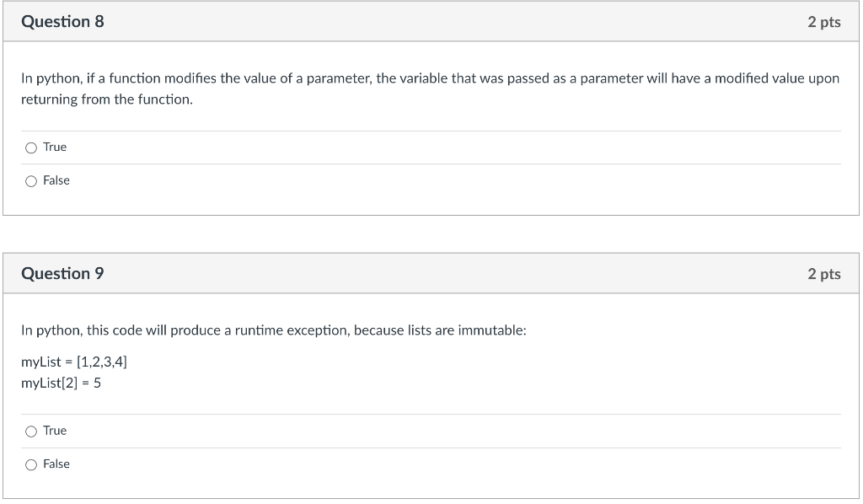Click the 'False' label text in Question 9
Screen dimensions: 863x504
(56, 464)
